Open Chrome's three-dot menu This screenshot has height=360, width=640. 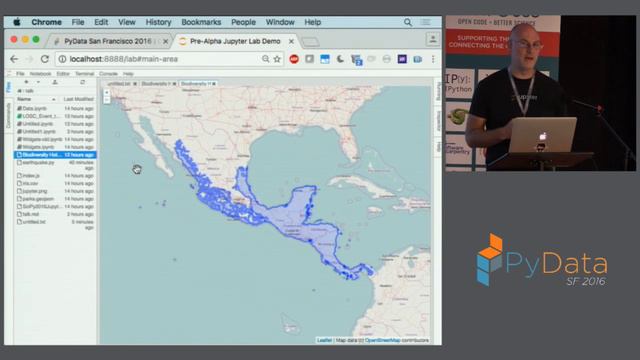point(433,59)
